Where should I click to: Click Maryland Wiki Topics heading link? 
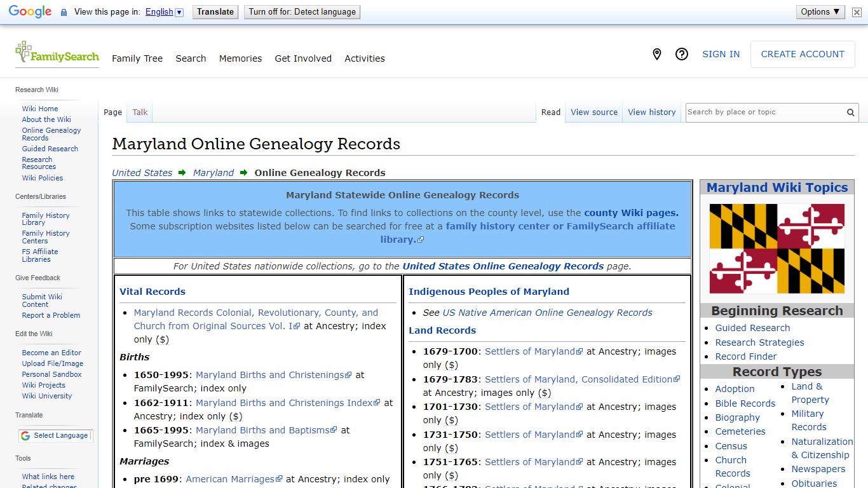[777, 187]
